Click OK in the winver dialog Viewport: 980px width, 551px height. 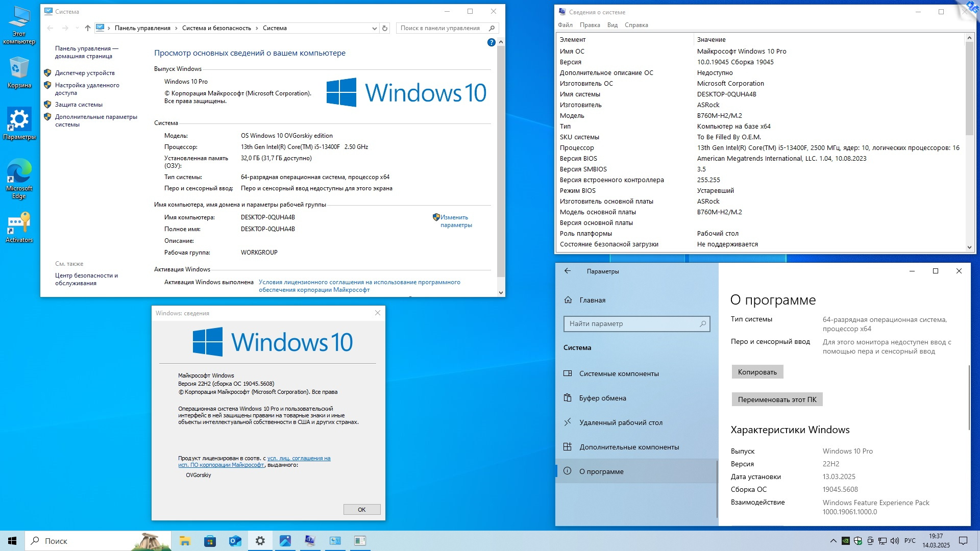tap(361, 510)
